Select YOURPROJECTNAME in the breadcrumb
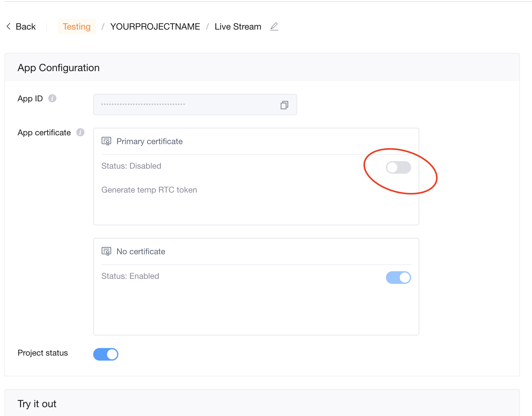Viewport: 532px width, 416px height. 155,26
